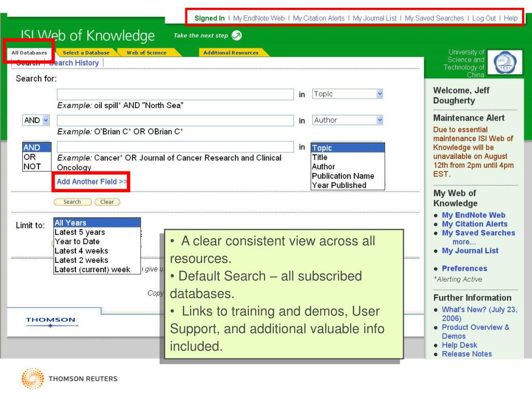532x399 pixels.
Task: Open My Journal List in the sidebar
Action: (x=470, y=251)
